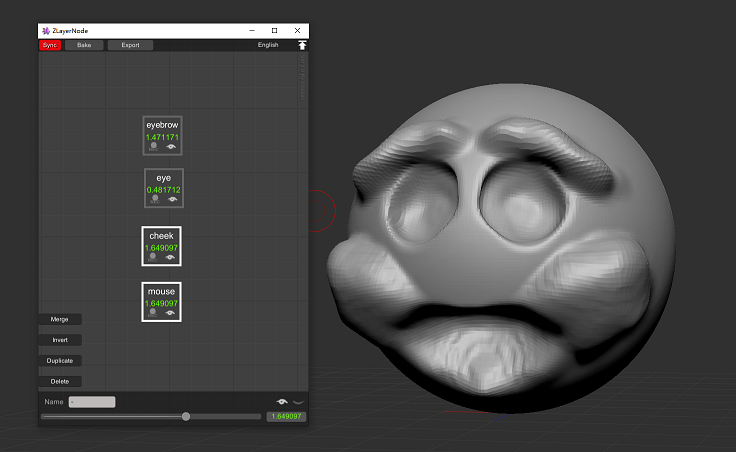Toggle visibility eye on eyebrow node
Viewport: 736px width, 452px height.
[171, 147]
